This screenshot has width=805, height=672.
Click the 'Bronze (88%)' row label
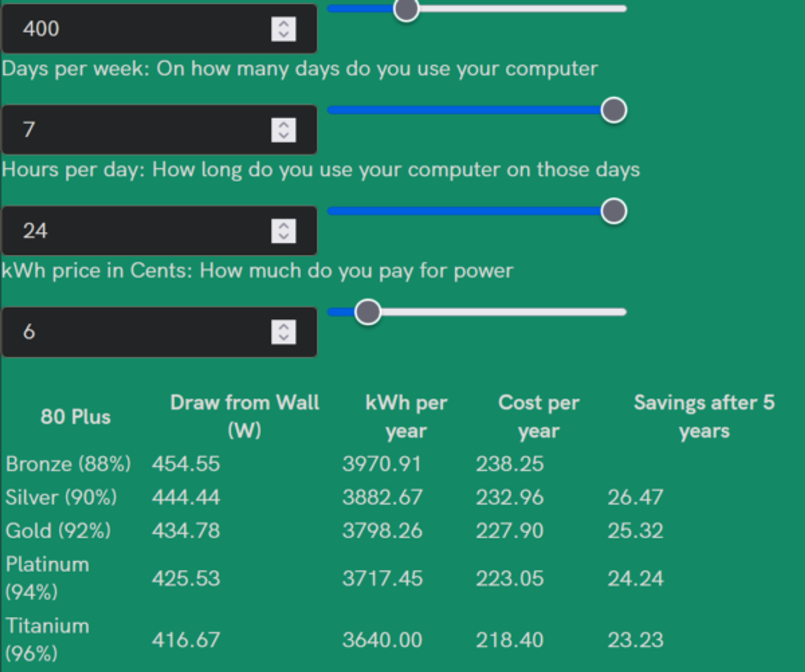[68, 464]
